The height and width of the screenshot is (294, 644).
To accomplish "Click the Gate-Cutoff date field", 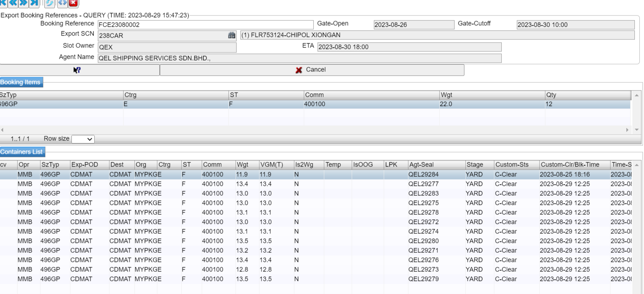I will [x=575, y=25].
